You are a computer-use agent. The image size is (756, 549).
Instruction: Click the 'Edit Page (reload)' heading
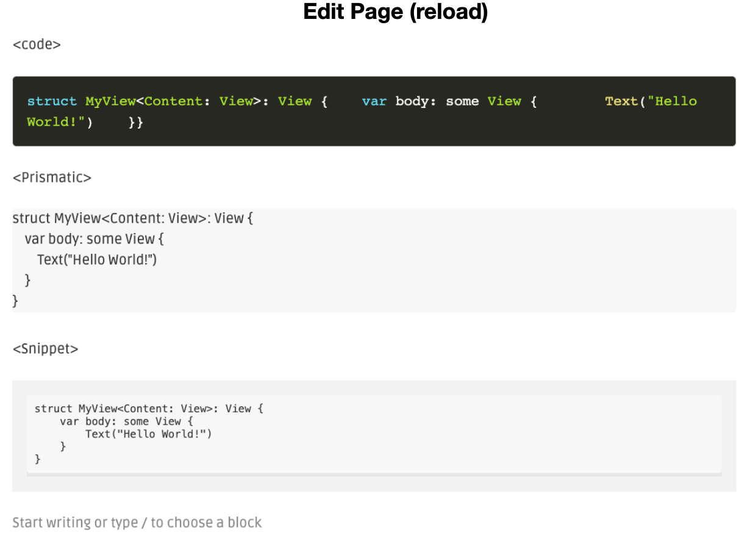(x=395, y=12)
